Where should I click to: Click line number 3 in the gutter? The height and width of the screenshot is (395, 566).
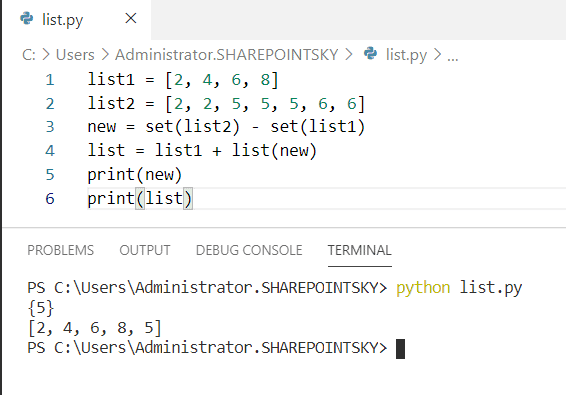click(50, 127)
